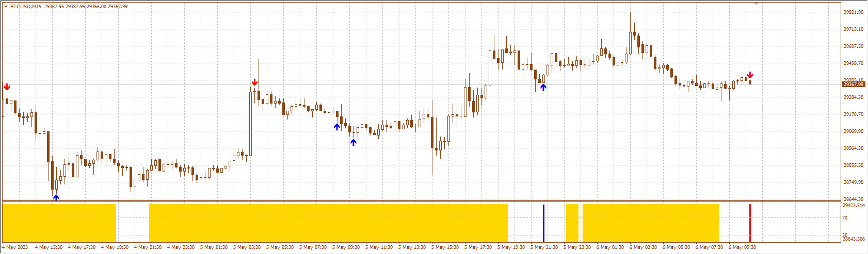Click the BTCUSD,M15 chart title text
The image size is (868, 254).
pyautogui.click(x=26, y=7)
